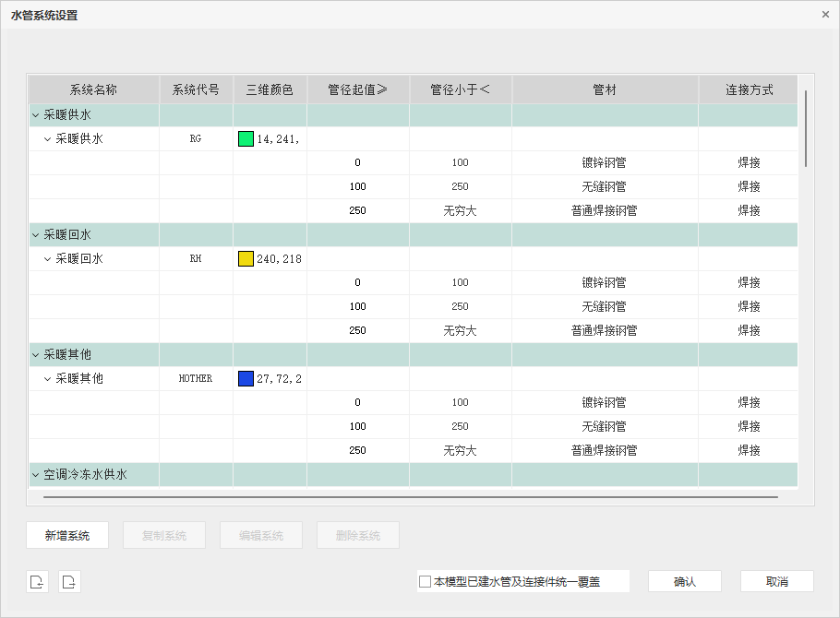Close the 水管系统设置 dialog
840x618 pixels.
[825, 15]
